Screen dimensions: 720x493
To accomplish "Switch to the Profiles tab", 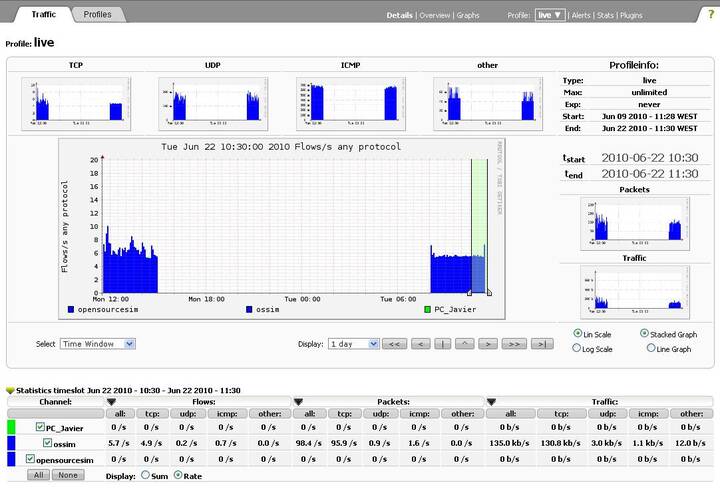I will (x=98, y=15).
